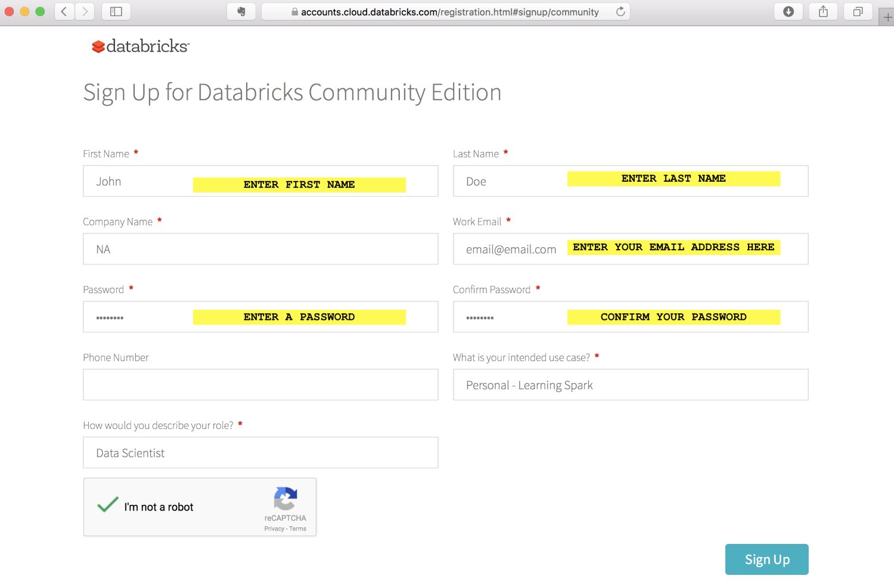Viewport: 894px width, 588px height.
Task: Reload the page with the refresh icon
Action: [620, 11]
